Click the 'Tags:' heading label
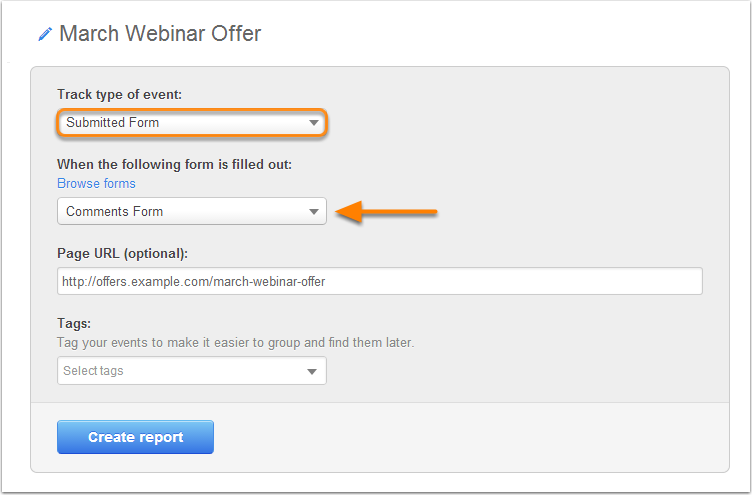This screenshot has width=752, height=495. click(x=74, y=323)
